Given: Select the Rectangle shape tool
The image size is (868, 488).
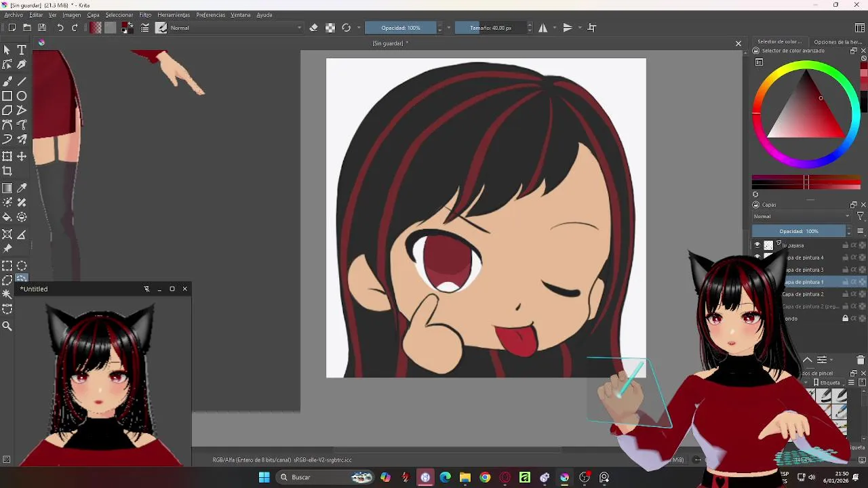Looking at the screenshot, I should click(7, 96).
